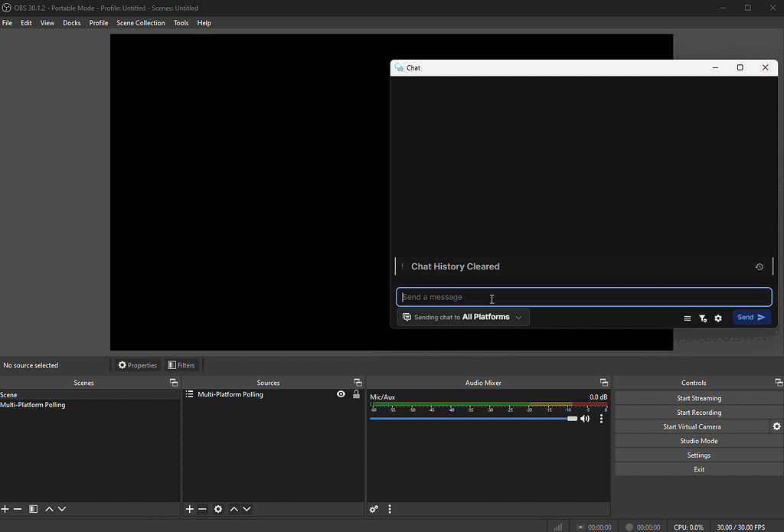Open the Scene Collection menu
784x532 pixels.
pos(140,23)
